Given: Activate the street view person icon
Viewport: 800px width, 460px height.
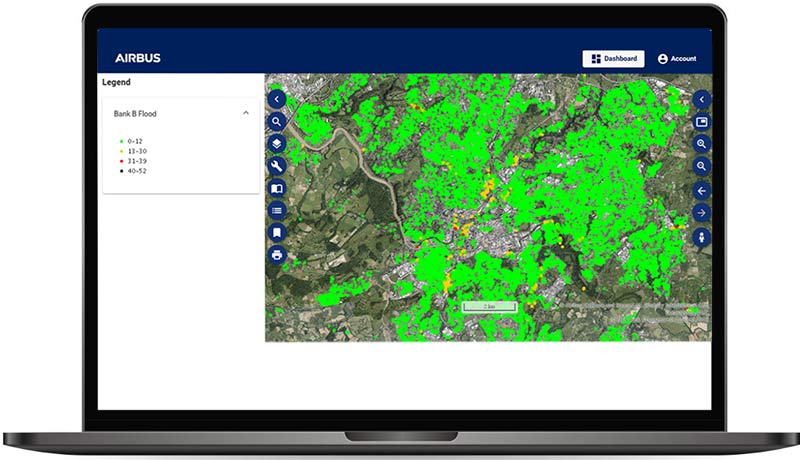Looking at the screenshot, I should point(701,237).
